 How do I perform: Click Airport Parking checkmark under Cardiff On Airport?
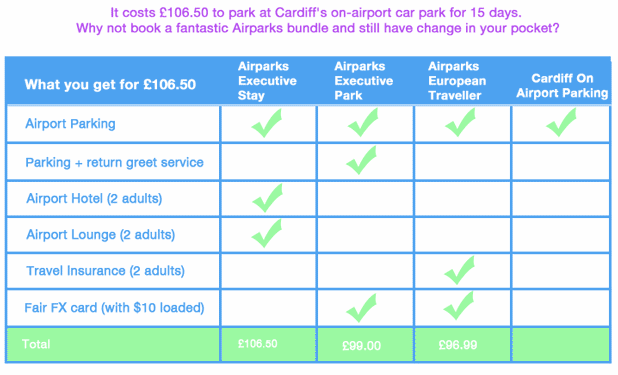point(561,123)
